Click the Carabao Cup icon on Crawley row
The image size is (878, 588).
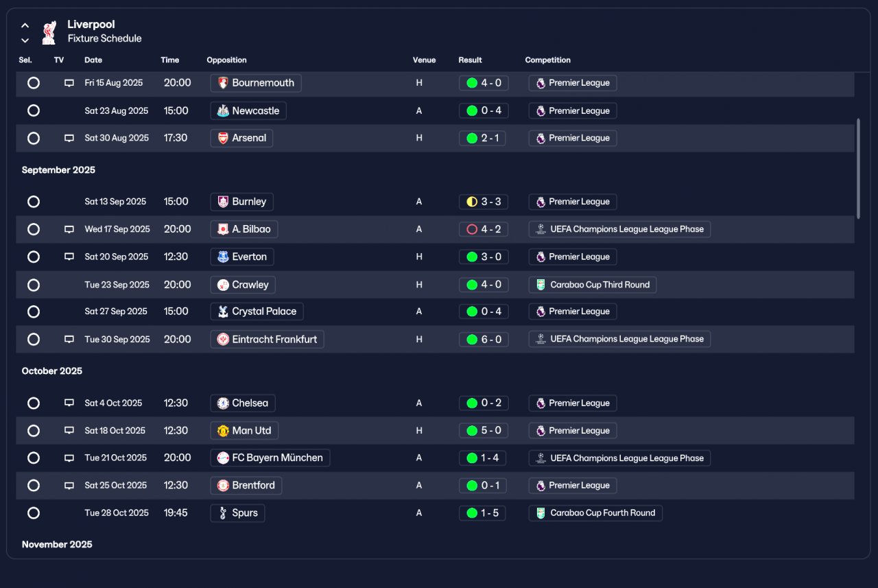pyautogui.click(x=541, y=285)
